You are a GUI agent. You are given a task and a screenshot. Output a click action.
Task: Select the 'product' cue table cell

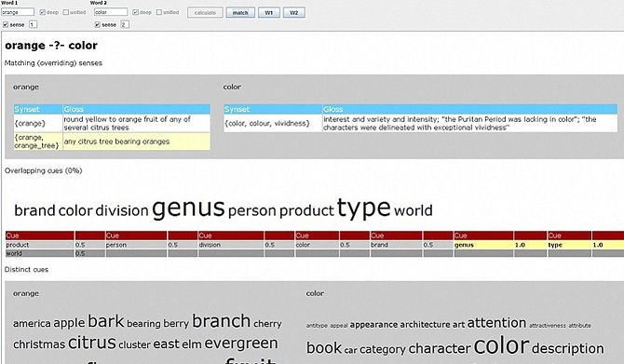[40, 245]
